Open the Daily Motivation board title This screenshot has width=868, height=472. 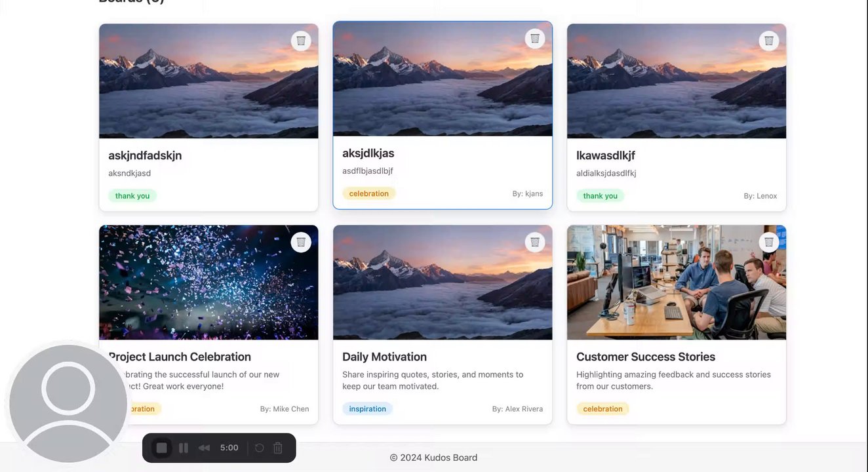click(384, 357)
